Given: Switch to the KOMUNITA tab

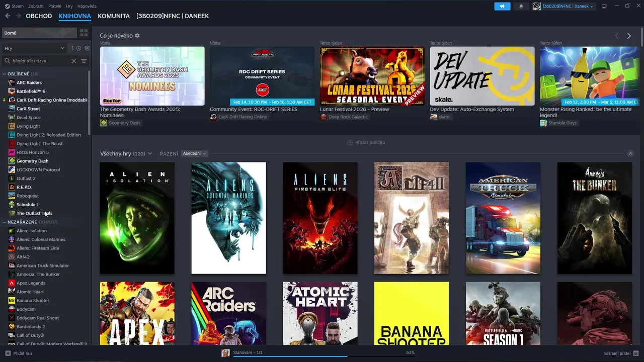Looking at the screenshot, I should point(114,16).
